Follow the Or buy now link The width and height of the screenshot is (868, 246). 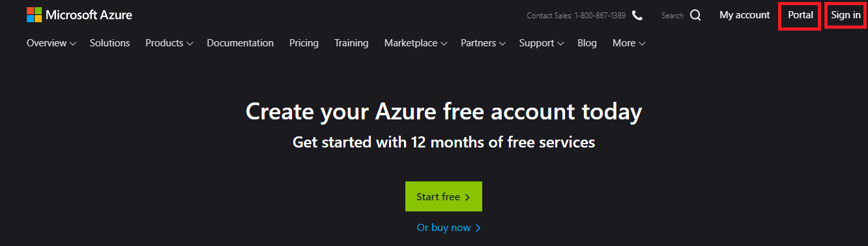tap(449, 228)
